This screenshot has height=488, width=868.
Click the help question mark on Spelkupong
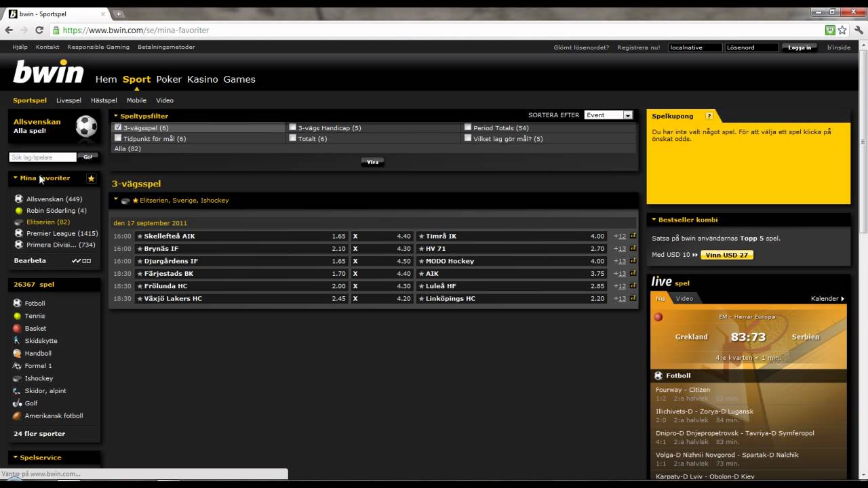tap(709, 116)
